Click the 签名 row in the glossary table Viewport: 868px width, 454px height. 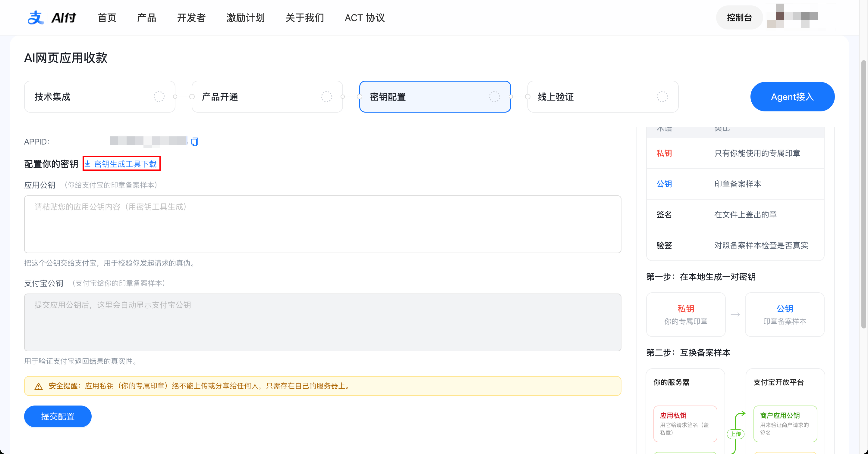pos(735,215)
